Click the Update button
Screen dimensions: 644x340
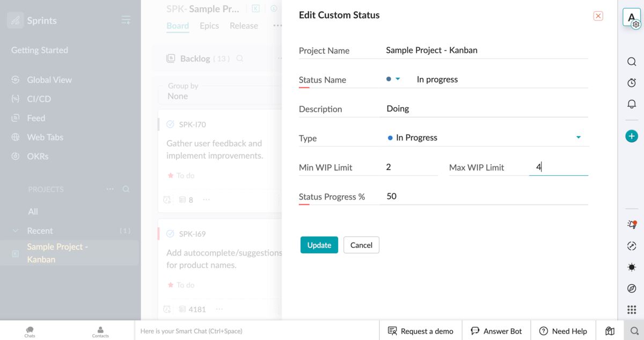pos(319,245)
